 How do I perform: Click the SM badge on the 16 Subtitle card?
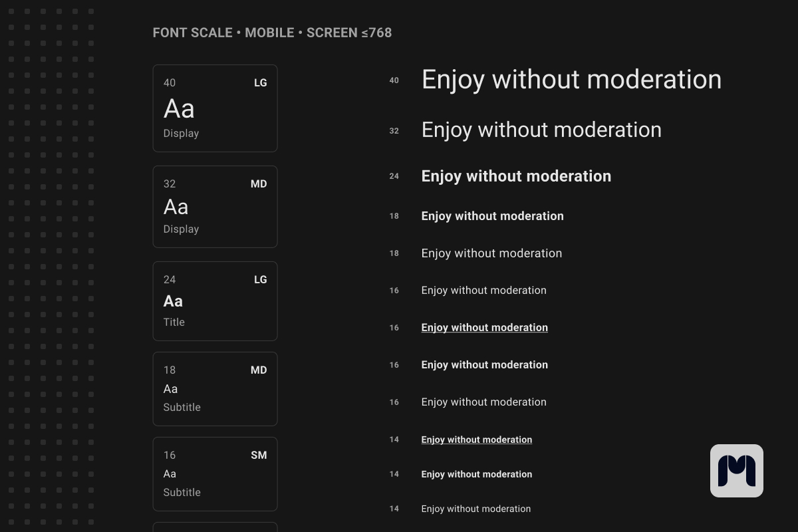coord(259,455)
